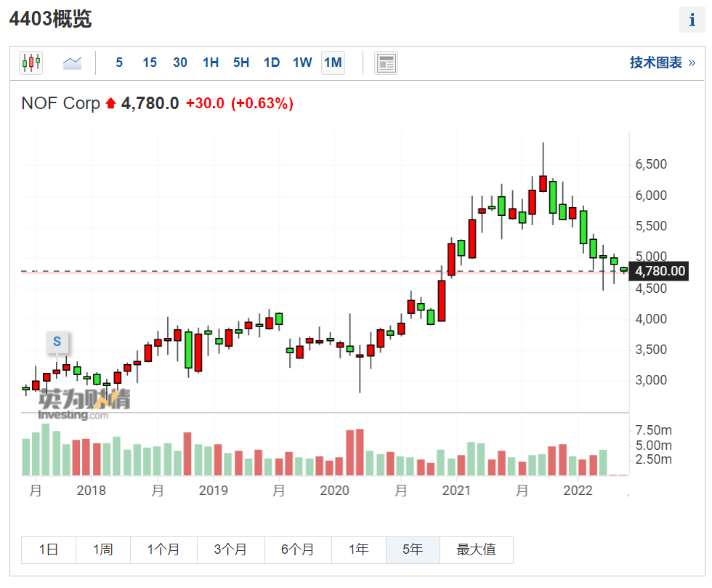Open the 技术图表 link
Viewport: 712px width, 588px height.
point(661,63)
